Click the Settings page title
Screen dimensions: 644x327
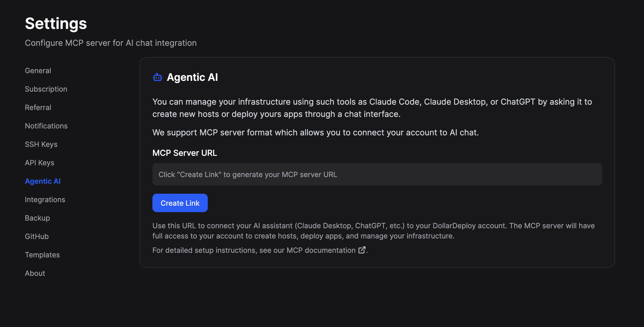click(x=56, y=24)
